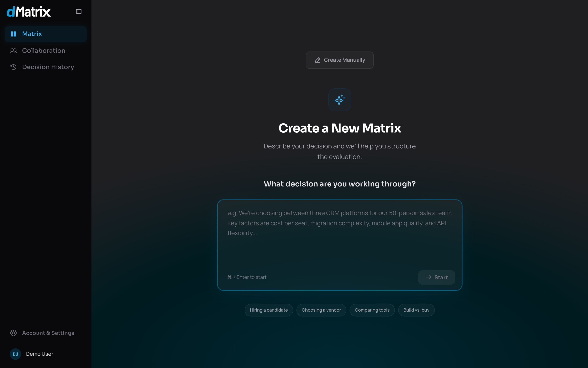The width and height of the screenshot is (588, 368).
Task: Go to Collaboration page
Action: coord(46,51)
